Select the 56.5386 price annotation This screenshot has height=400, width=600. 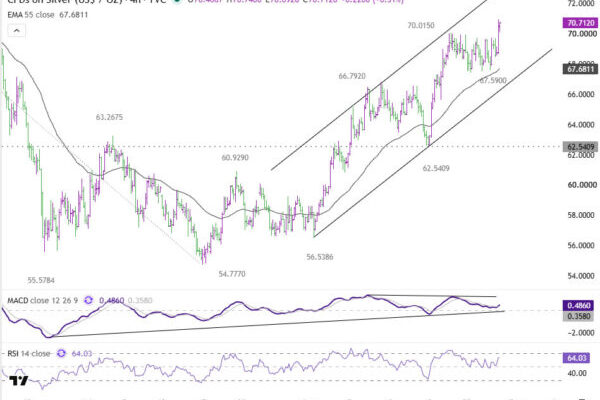pyautogui.click(x=320, y=257)
